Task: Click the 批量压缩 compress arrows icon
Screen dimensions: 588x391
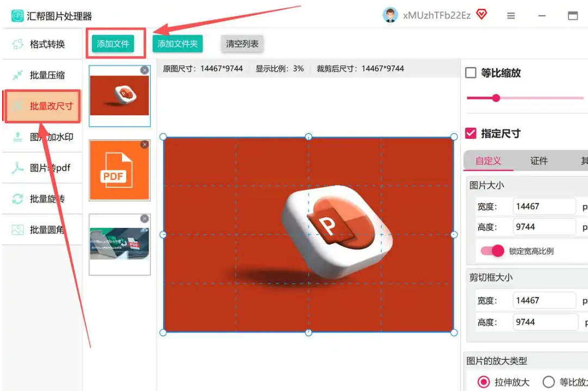Action: pos(17,75)
